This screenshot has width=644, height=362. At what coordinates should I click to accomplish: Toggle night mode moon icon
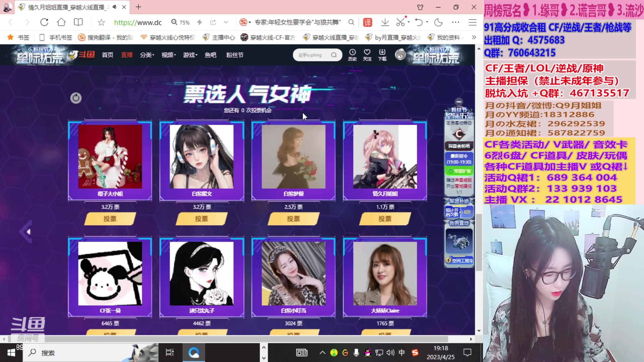(x=439, y=22)
